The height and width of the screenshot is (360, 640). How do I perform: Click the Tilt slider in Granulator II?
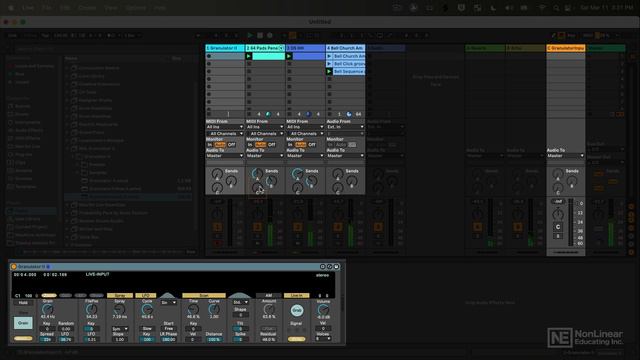click(240, 329)
